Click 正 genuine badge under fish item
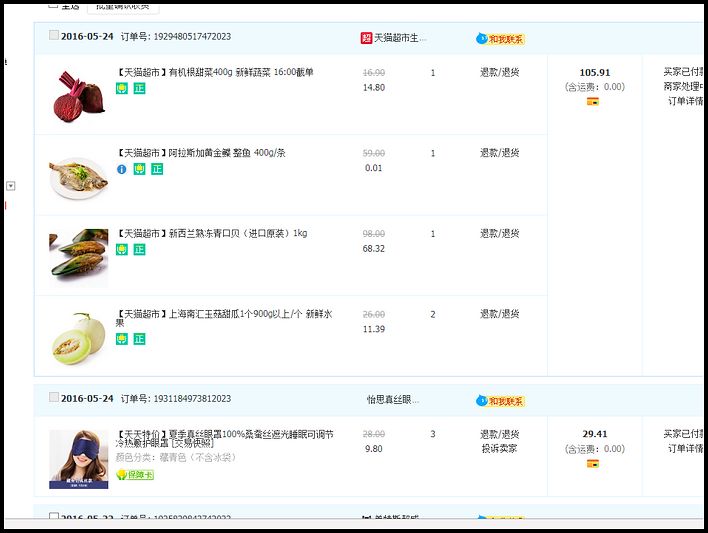This screenshot has width=708, height=533. click(157, 169)
